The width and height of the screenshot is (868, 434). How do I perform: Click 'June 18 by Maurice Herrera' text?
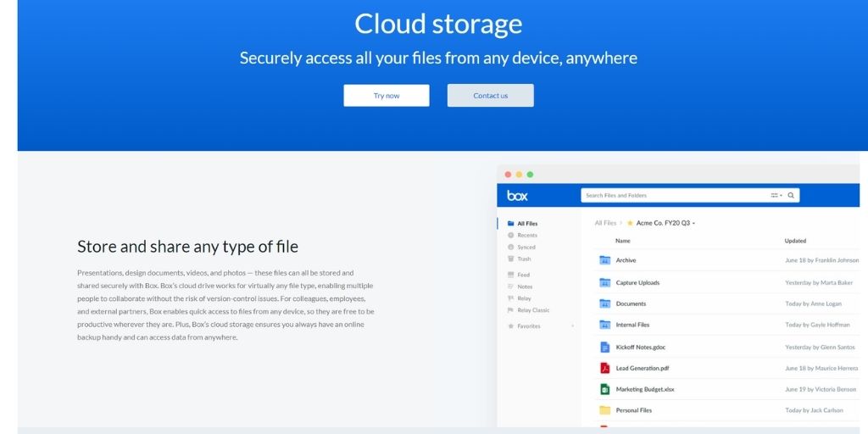[821, 368]
